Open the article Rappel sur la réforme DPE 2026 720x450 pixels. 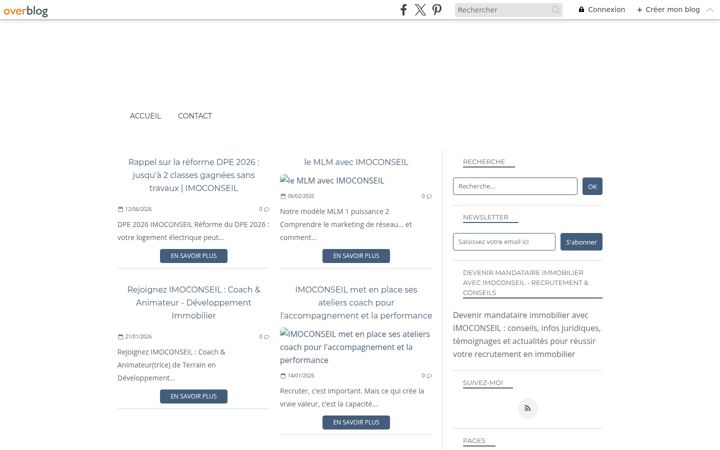coord(193,175)
